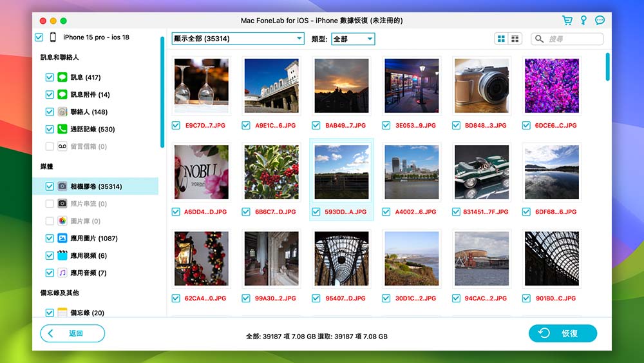The width and height of the screenshot is (644, 363).
Task: Click the iPhone device icon
Action: pos(53,37)
